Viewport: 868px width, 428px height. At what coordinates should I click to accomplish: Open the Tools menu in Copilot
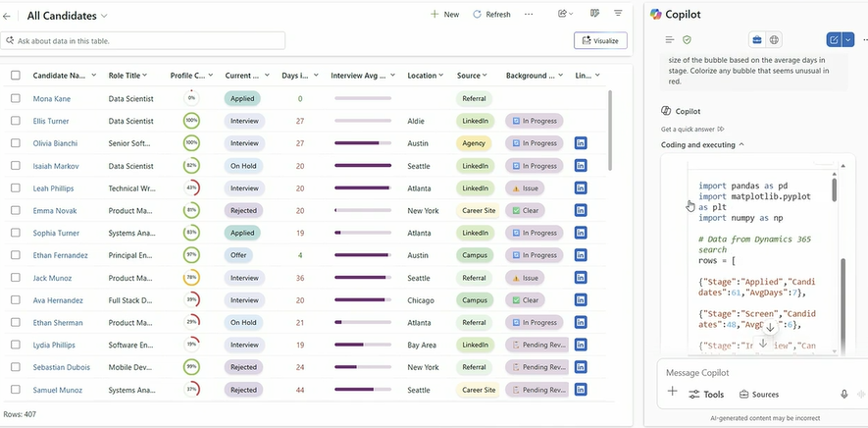tap(706, 395)
